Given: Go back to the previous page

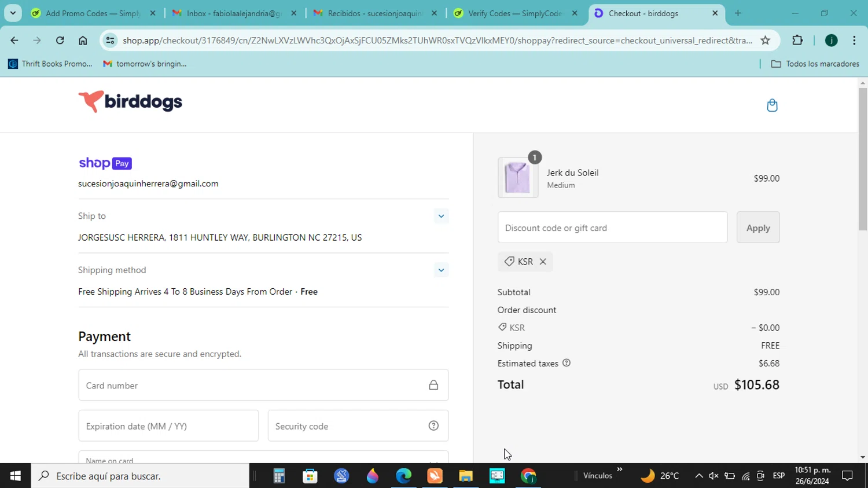Looking at the screenshot, I should [x=14, y=40].
